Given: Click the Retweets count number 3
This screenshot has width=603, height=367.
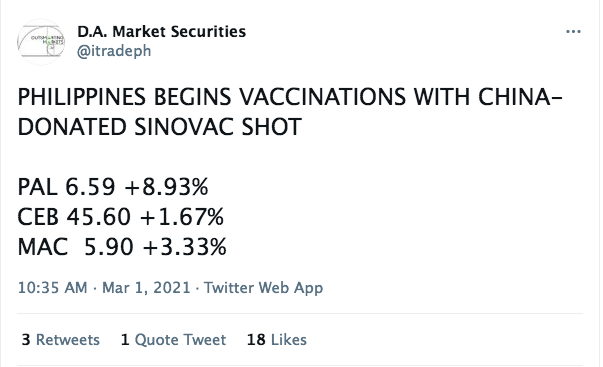Looking at the screenshot, I should [26, 340].
